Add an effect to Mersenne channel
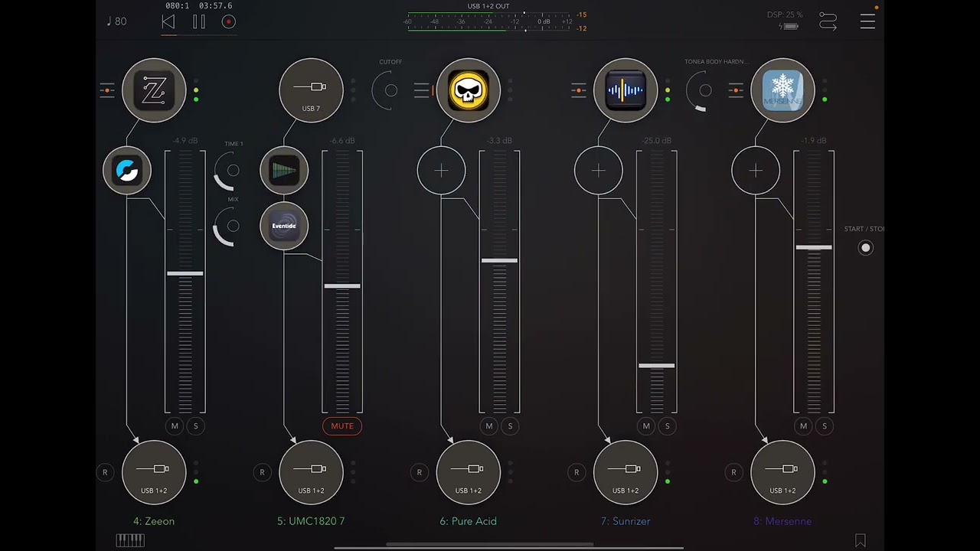Screen dimensions: 980x551 [x=756, y=171]
